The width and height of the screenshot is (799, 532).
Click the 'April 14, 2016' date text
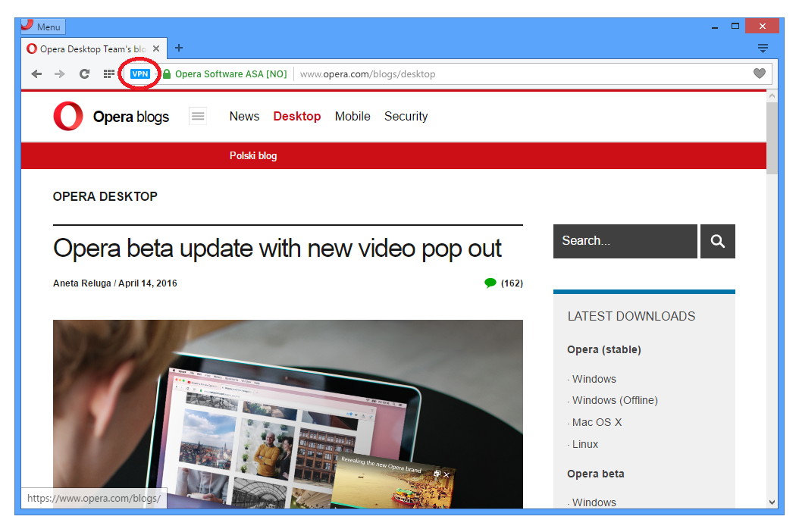[148, 283]
